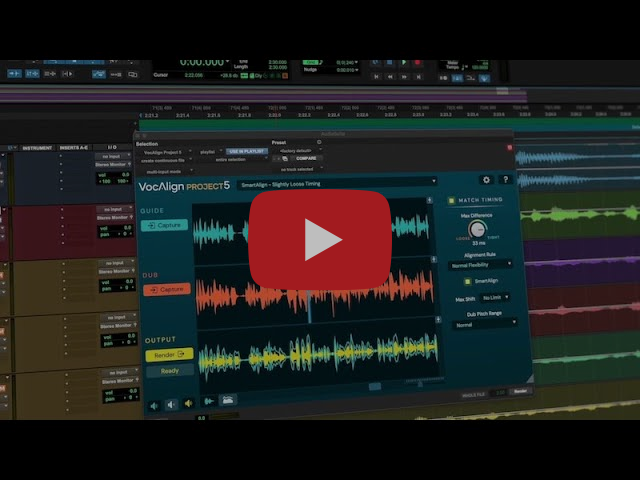Click the main counter 0:00.000 display
The height and width of the screenshot is (480, 640).
pos(204,63)
